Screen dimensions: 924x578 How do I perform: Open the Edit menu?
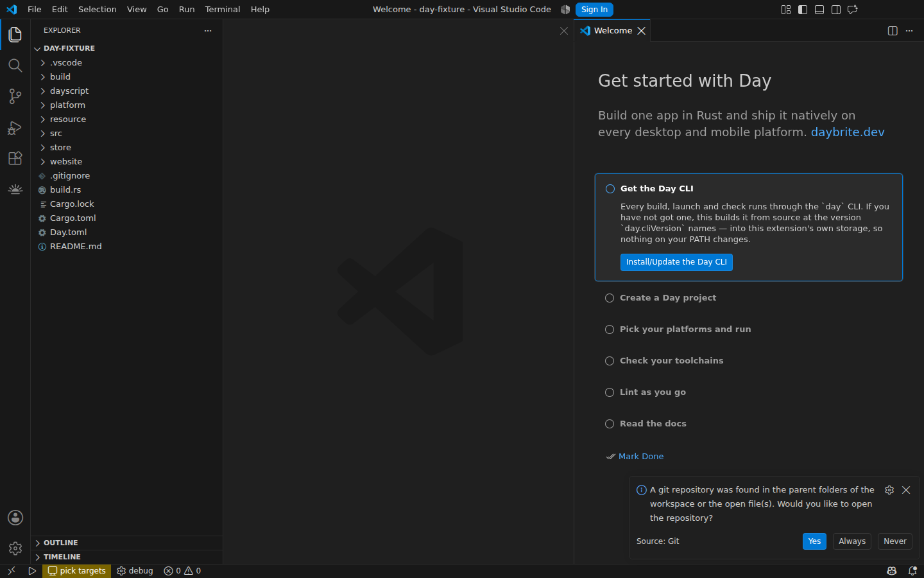tap(60, 10)
